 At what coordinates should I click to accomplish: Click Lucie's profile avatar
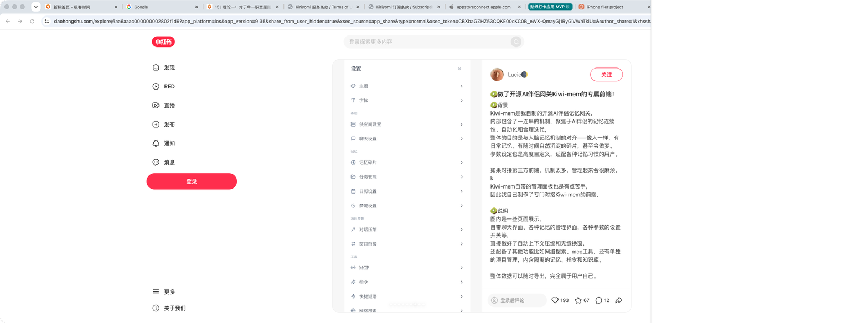497,75
